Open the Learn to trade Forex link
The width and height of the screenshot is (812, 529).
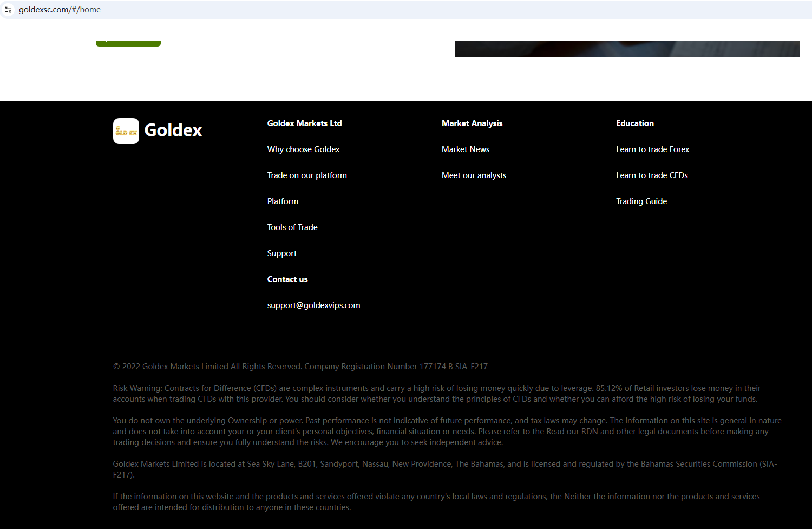click(x=653, y=149)
